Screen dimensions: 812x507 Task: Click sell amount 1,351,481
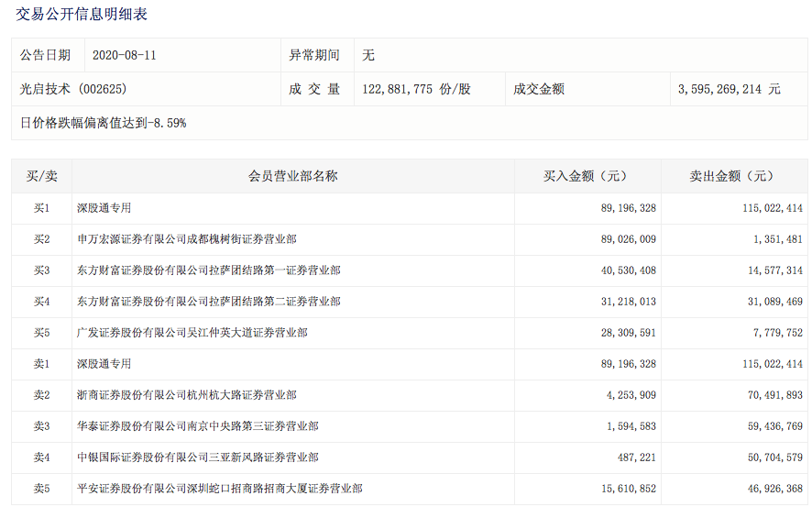(778, 239)
